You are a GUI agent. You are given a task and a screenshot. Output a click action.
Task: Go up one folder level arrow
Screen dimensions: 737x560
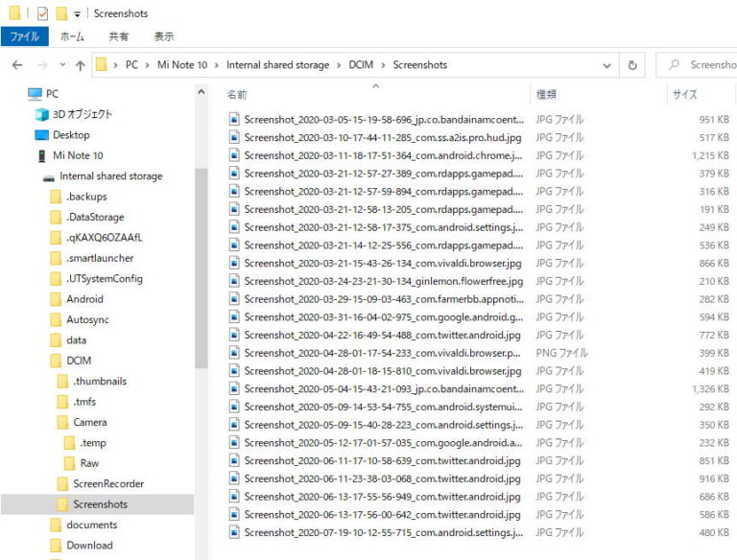point(81,65)
